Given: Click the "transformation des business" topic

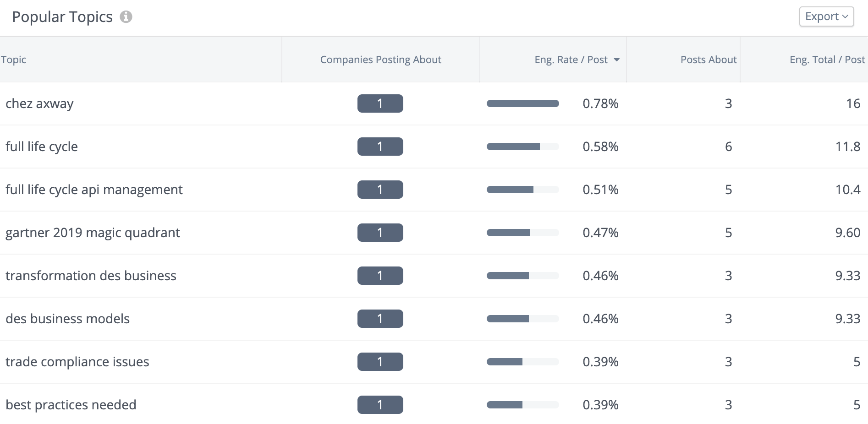Looking at the screenshot, I should (x=90, y=275).
